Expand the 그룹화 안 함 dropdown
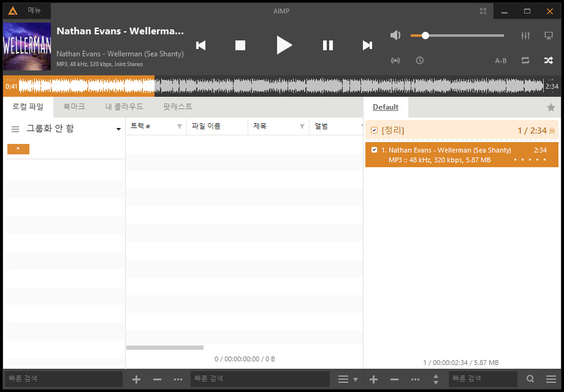564x392 pixels. [118, 129]
